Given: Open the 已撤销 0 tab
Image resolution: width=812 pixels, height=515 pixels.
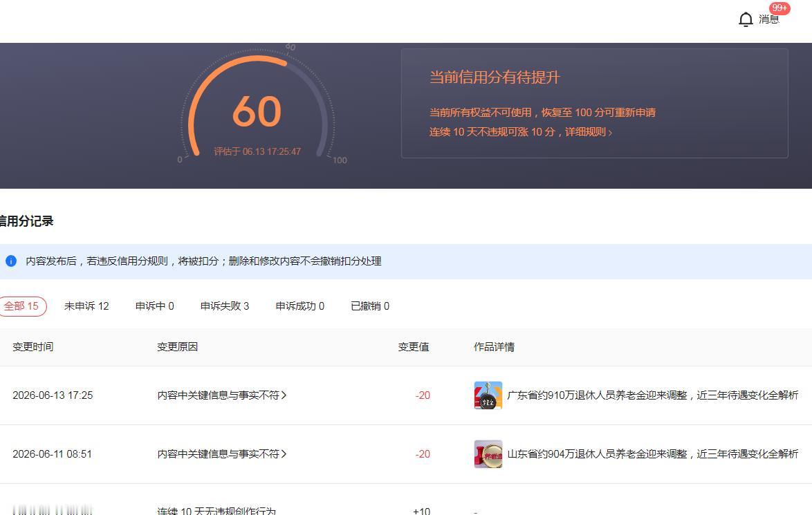Looking at the screenshot, I should pos(370,306).
